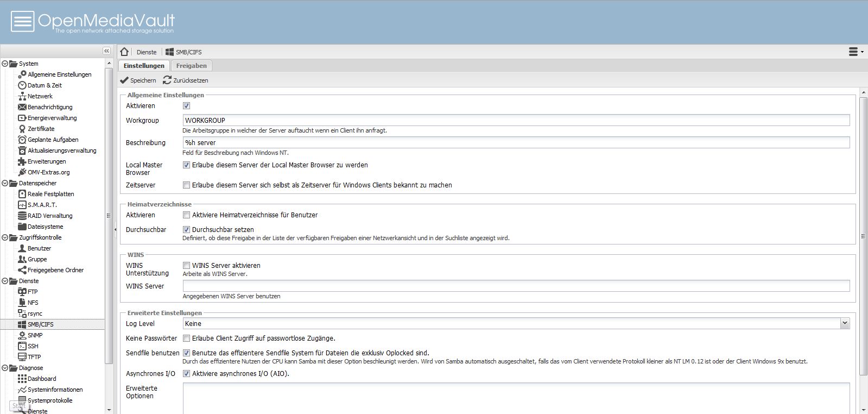Click the navigation tree vertical scrollbar
868x414 pixels.
[109, 215]
